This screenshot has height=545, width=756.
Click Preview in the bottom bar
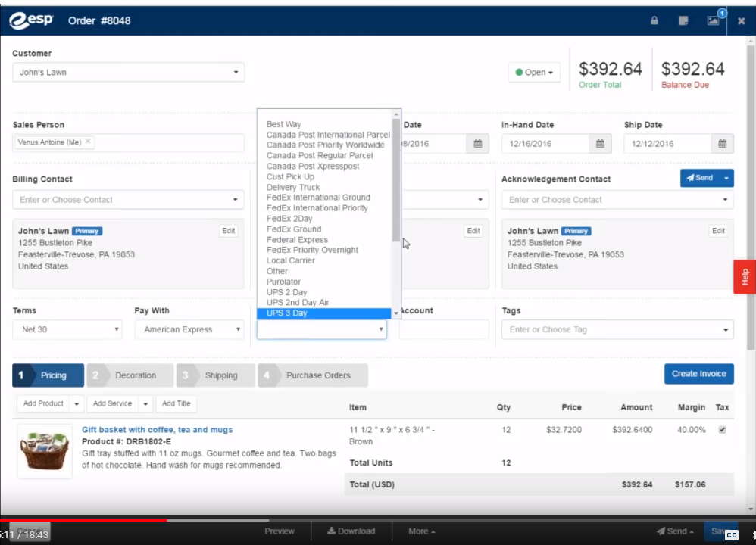click(280, 531)
